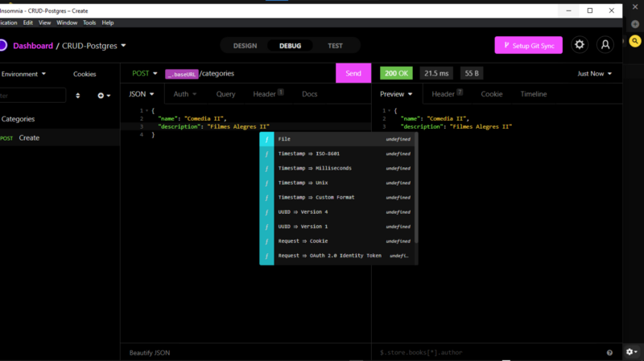Image resolution: width=644 pixels, height=361 pixels.
Task: Open JSONPath filter help question icon
Action: 609,352
